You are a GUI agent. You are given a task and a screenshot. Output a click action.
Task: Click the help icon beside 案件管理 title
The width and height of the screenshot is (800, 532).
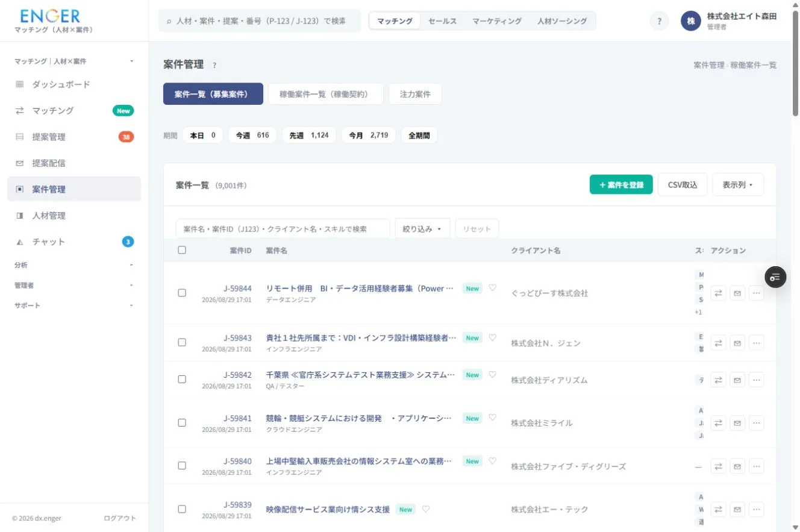(214, 65)
